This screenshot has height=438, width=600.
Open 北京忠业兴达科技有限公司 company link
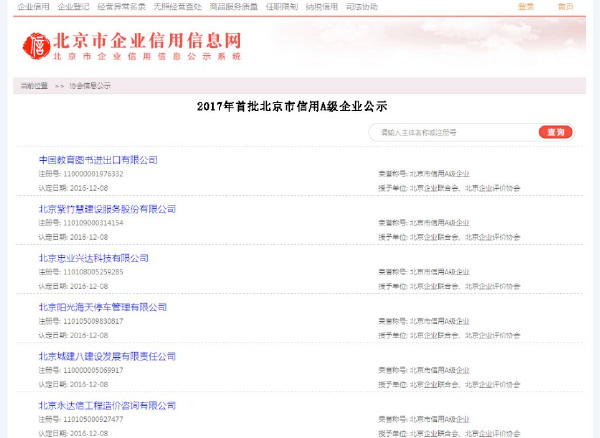[x=94, y=258]
